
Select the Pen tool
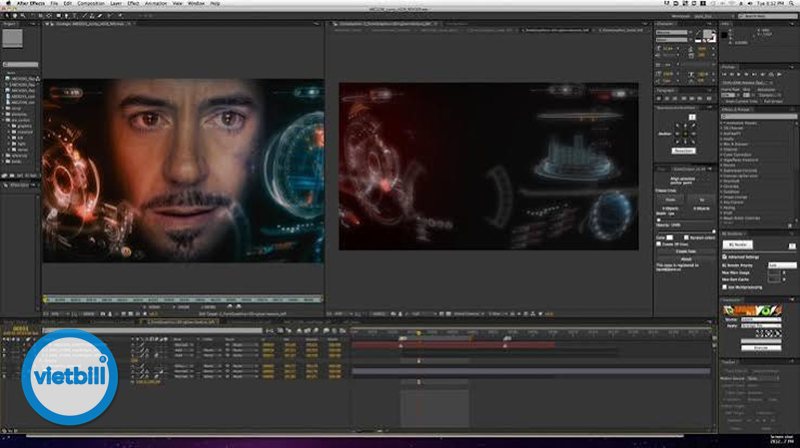pos(66,16)
